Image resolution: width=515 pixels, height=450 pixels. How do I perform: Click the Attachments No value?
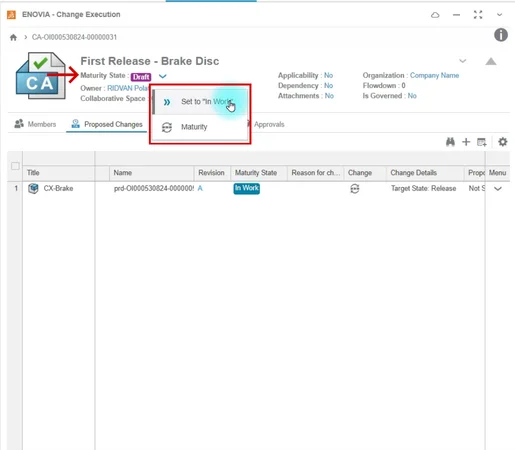[329, 96]
